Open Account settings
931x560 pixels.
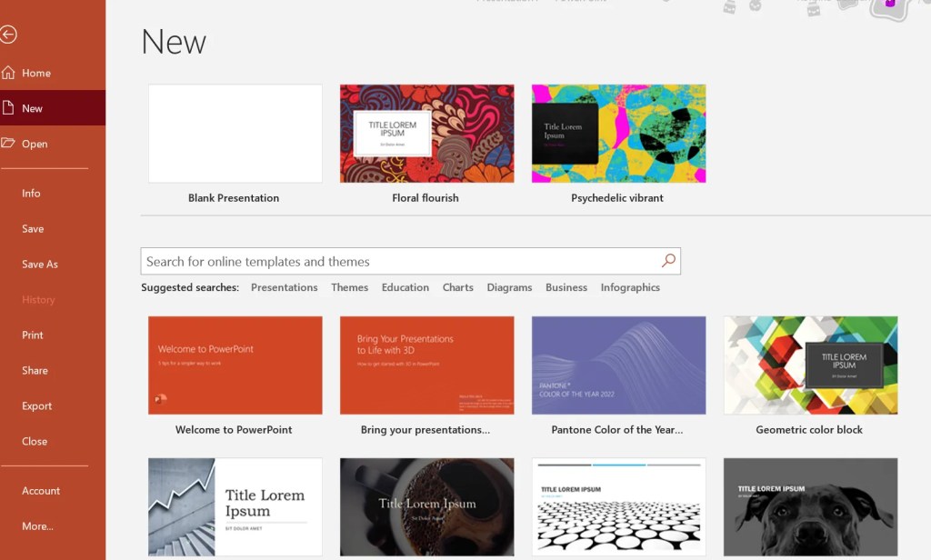41,490
